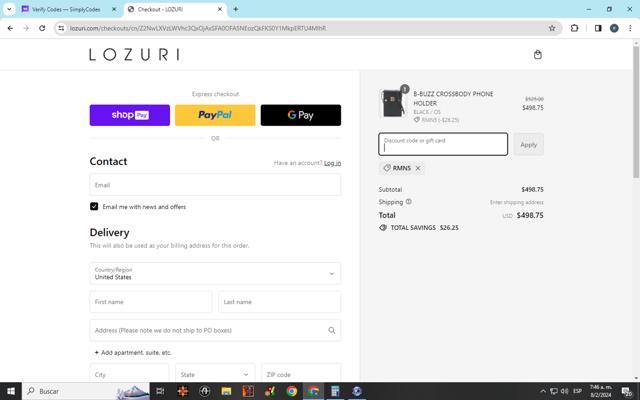Click the B-BUZZ CROSSBODY PHONE HOLDER title
The width and height of the screenshot is (640, 400).
click(453, 98)
